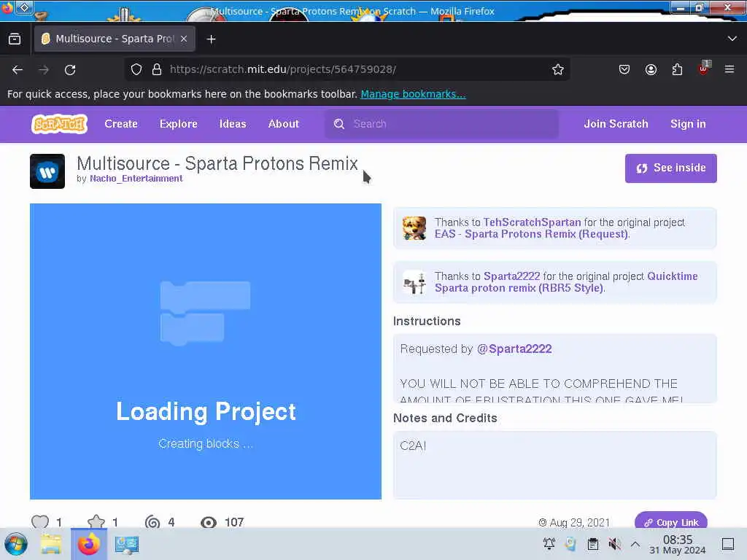This screenshot has height=560, width=747.
Task: Open Quicktime Sparta proton remix link
Action: 566,282
